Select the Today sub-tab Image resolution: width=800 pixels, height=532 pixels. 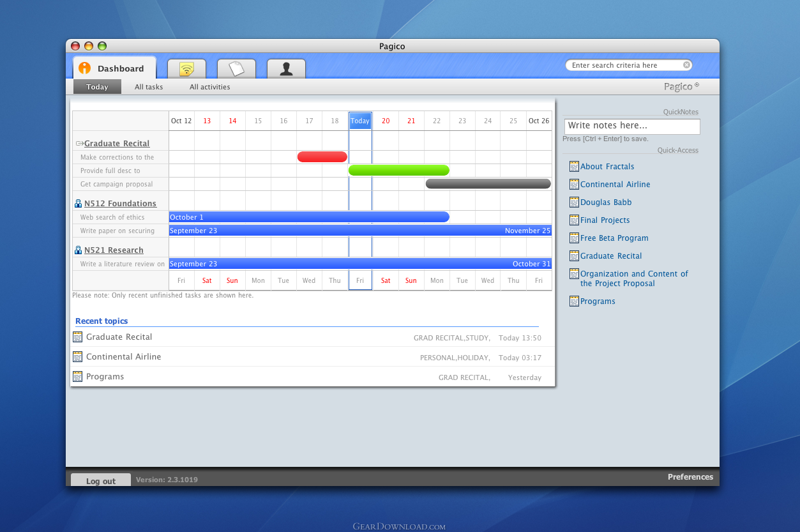tap(97, 87)
